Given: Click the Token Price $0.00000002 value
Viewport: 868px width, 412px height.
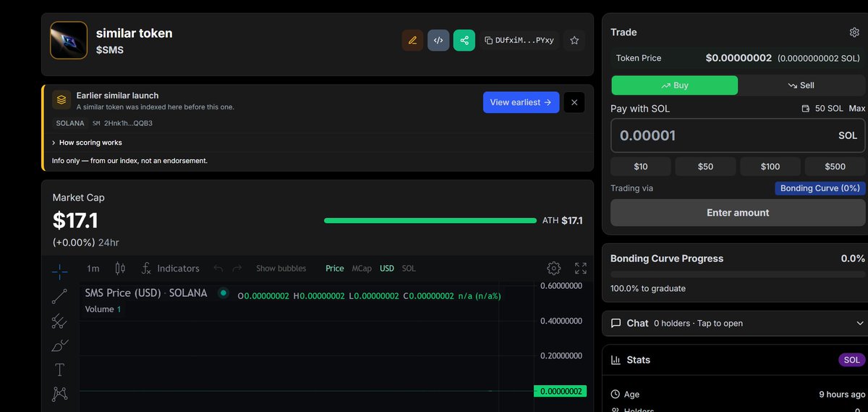Looking at the screenshot, I should (739, 58).
